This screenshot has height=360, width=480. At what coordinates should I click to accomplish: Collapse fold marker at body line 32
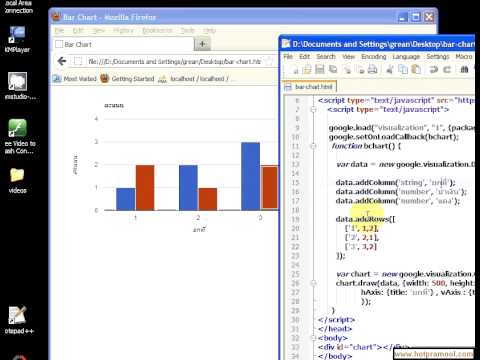pyautogui.click(x=313, y=338)
